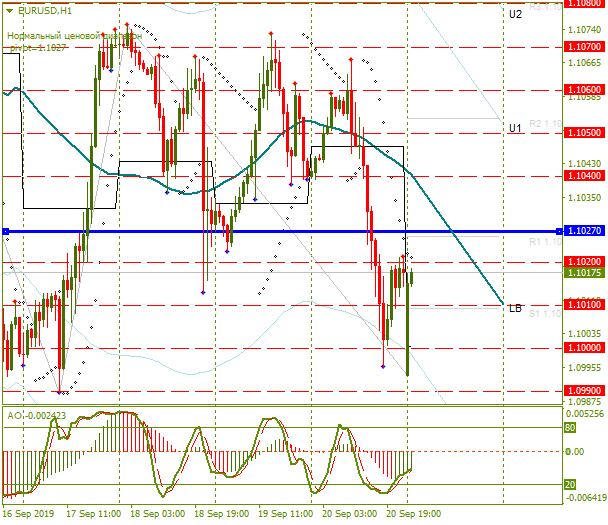
Task: Click the pivot=1.1027 indicator text
Action: [x=38, y=48]
